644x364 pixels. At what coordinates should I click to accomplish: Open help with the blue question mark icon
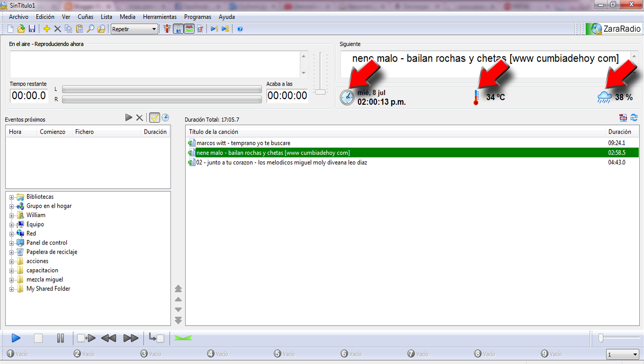point(240,29)
